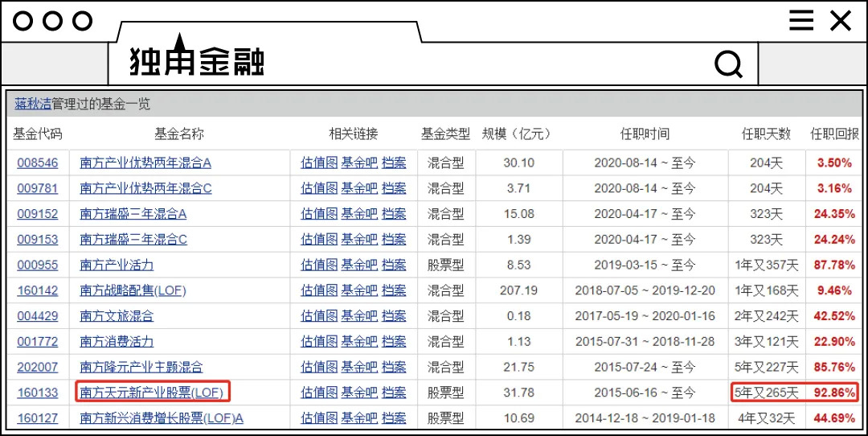This screenshot has width=868, height=436.
Task: Open 南方瑞盛三年混合C fund link
Action: click(x=133, y=240)
